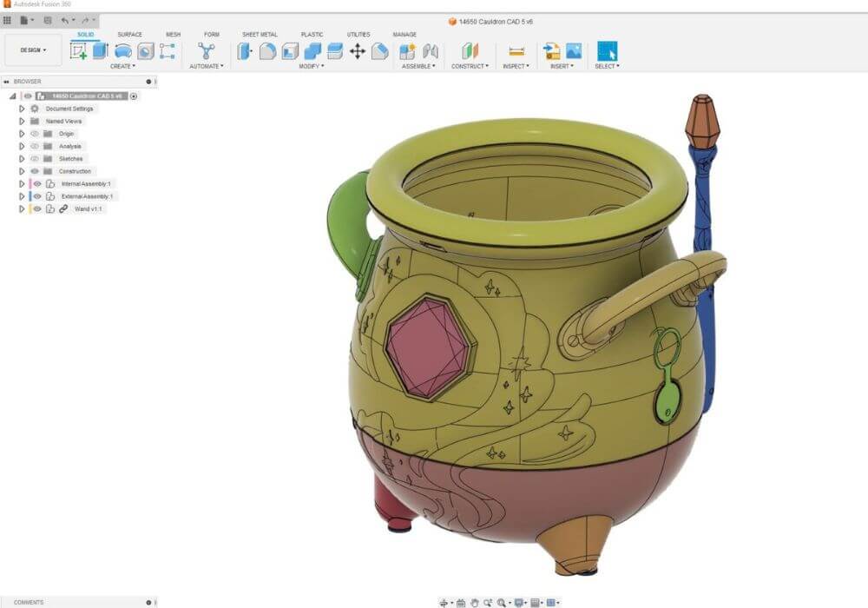Hide the External Assembly:1 component

[x=37, y=196]
